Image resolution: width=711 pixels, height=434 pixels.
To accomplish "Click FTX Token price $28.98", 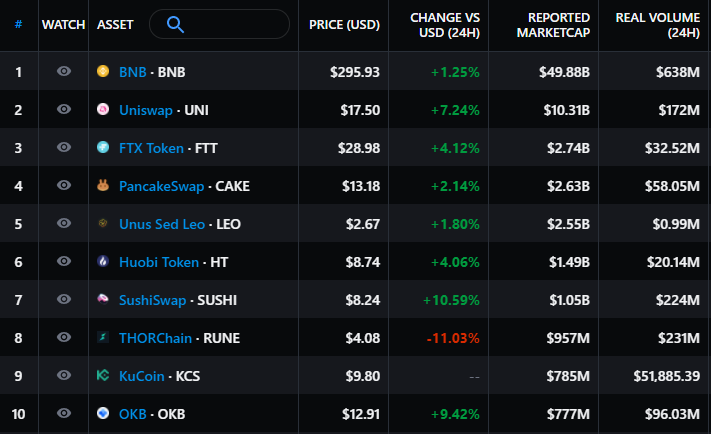I will coord(359,148).
